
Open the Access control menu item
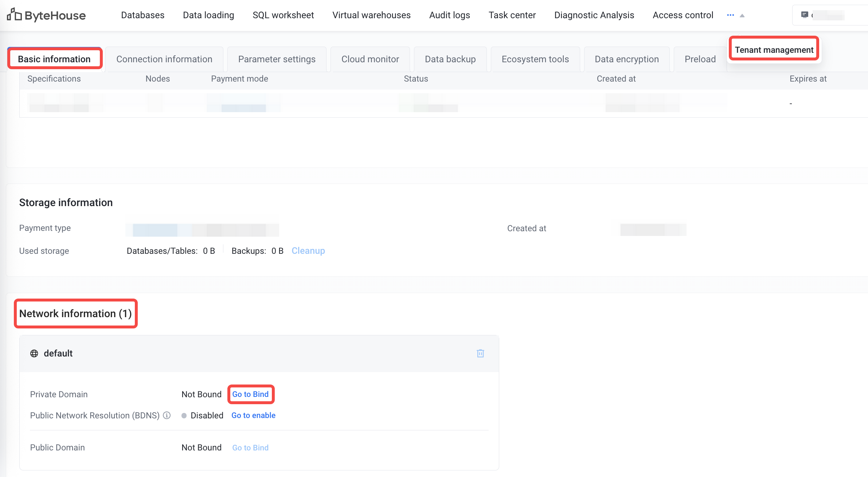click(x=683, y=15)
